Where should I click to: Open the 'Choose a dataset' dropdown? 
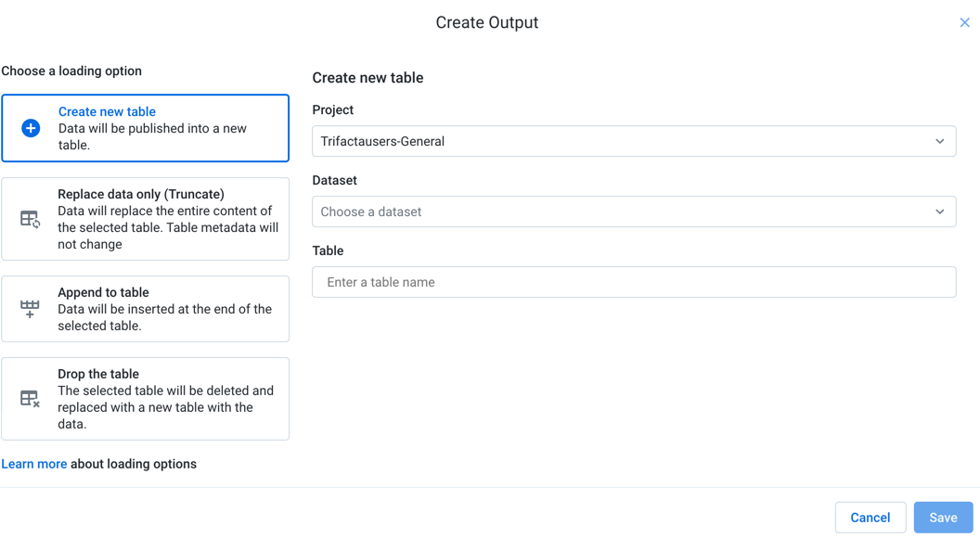tap(622, 211)
